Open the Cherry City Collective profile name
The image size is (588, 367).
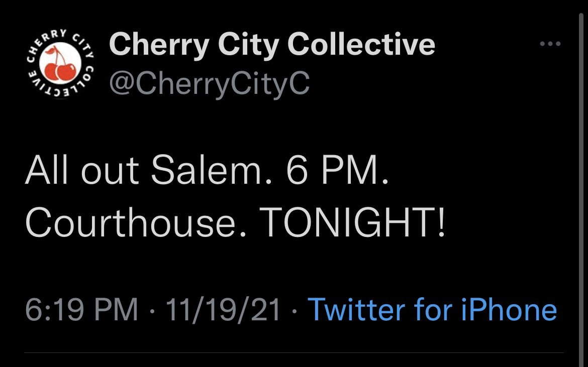271,44
